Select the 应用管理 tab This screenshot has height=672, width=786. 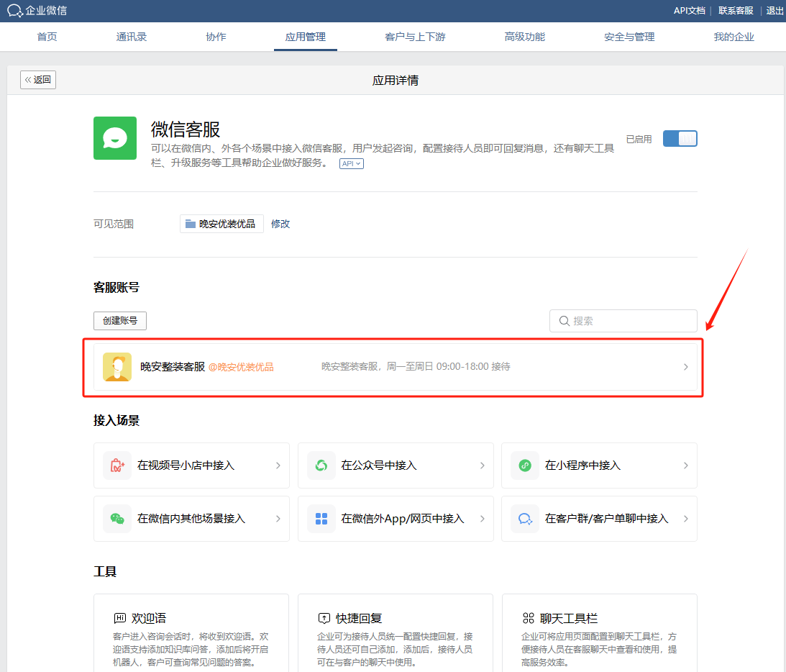(306, 37)
